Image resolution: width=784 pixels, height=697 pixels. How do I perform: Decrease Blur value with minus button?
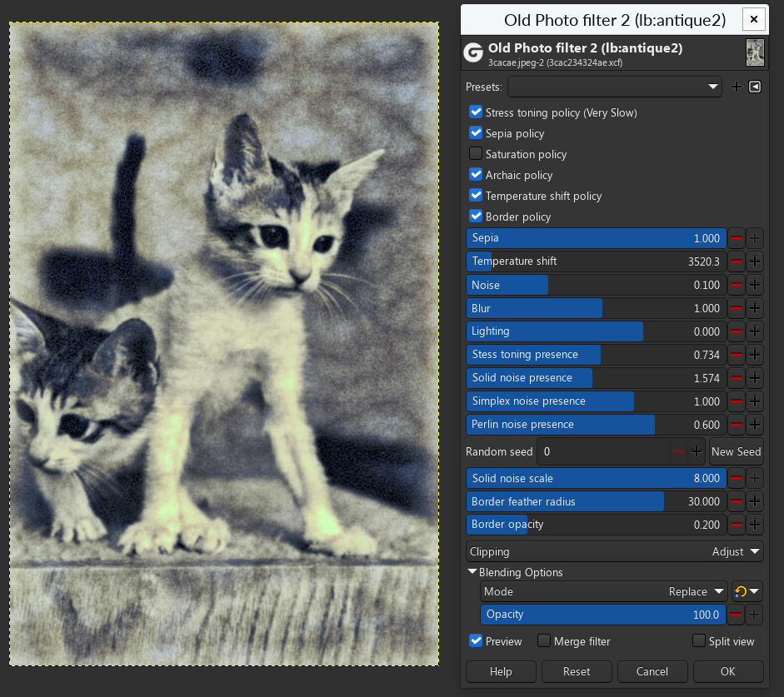tap(737, 308)
